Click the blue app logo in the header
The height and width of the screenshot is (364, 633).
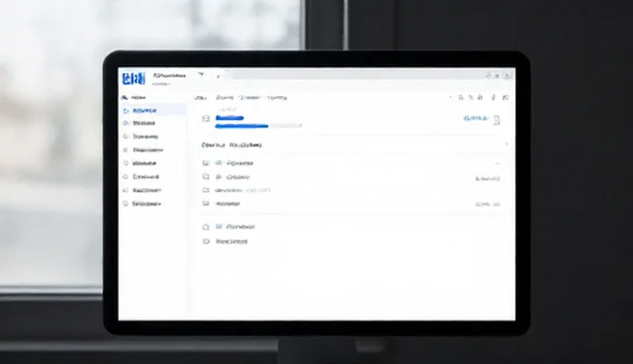(x=134, y=78)
